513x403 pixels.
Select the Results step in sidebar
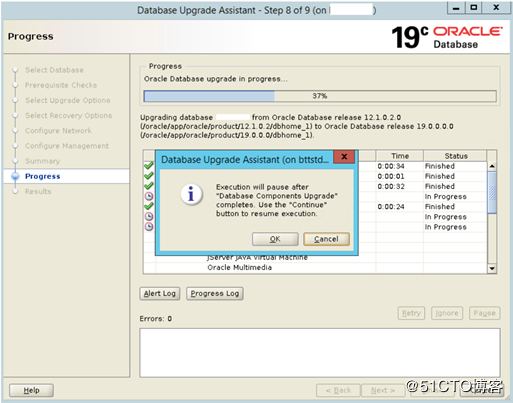tap(38, 191)
